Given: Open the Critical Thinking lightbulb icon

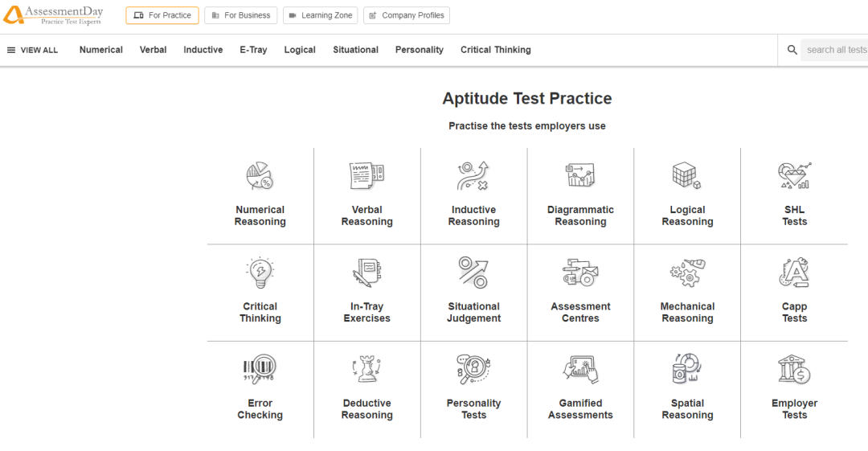Looking at the screenshot, I should (260, 273).
